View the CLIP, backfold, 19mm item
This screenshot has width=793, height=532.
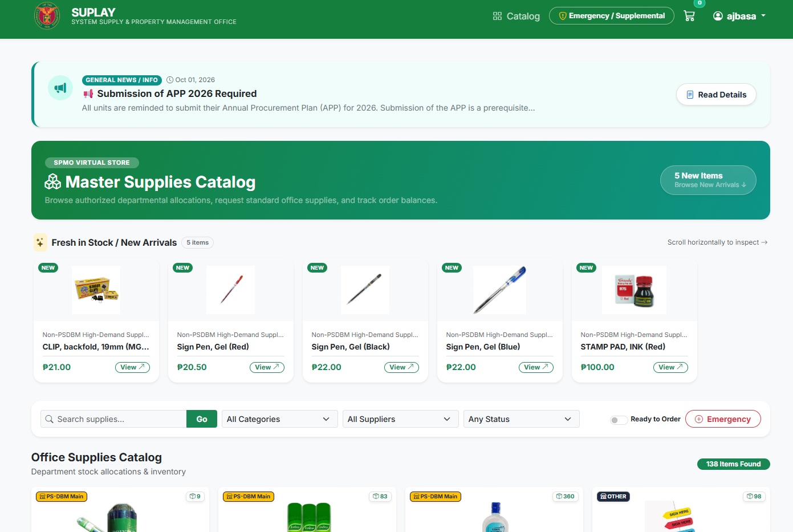[132, 367]
